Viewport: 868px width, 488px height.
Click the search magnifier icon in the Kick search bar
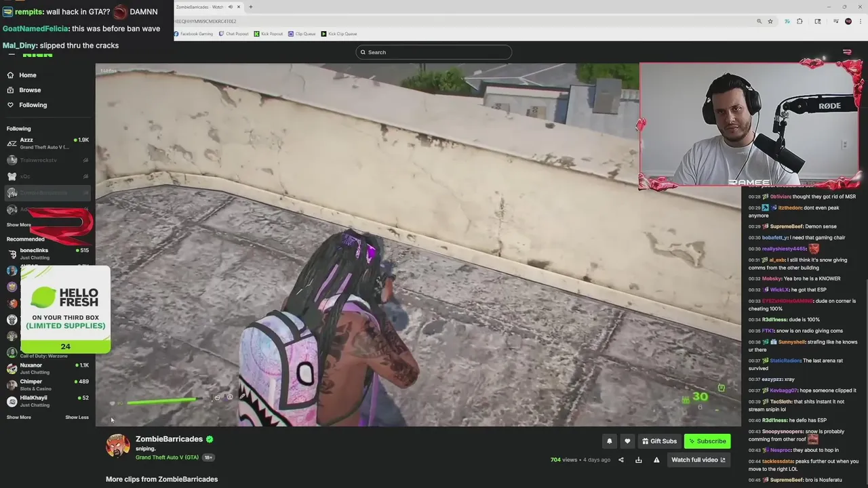pos(363,52)
